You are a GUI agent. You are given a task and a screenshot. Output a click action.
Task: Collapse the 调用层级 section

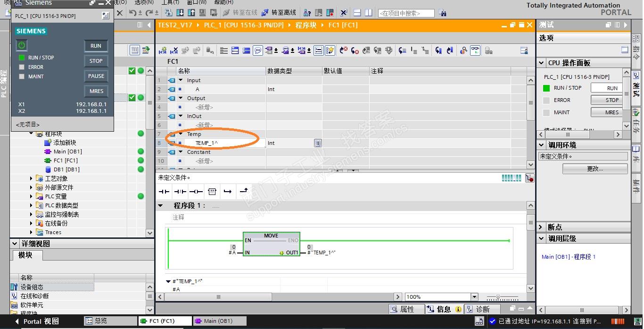(541, 238)
